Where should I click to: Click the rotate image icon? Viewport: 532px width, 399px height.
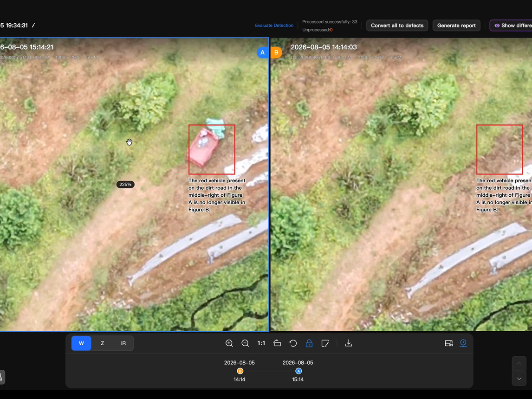click(x=277, y=343)
